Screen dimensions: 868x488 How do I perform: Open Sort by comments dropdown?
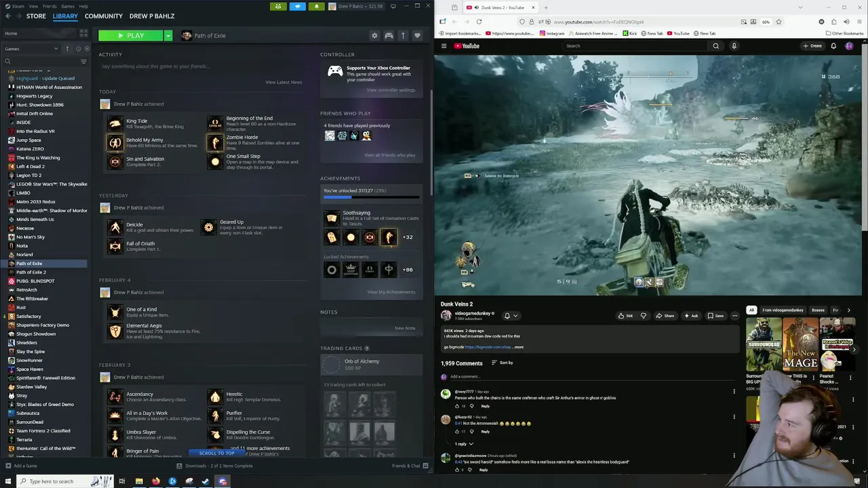(x=502, y=363)
